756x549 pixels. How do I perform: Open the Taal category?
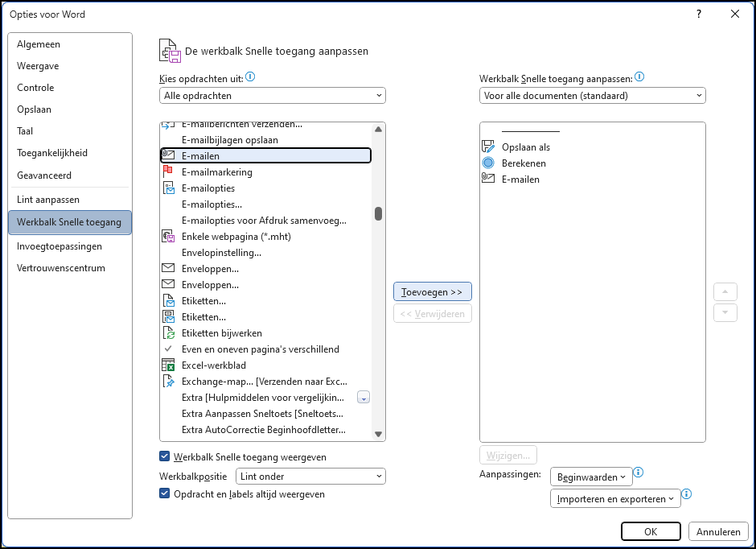pyautogui.click(x=70, y=130)
